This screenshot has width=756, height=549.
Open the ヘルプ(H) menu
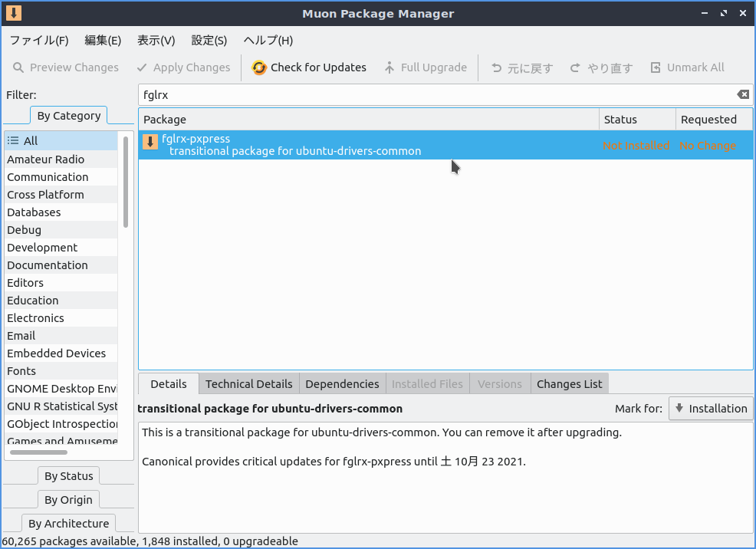click(x=268, y=41)
